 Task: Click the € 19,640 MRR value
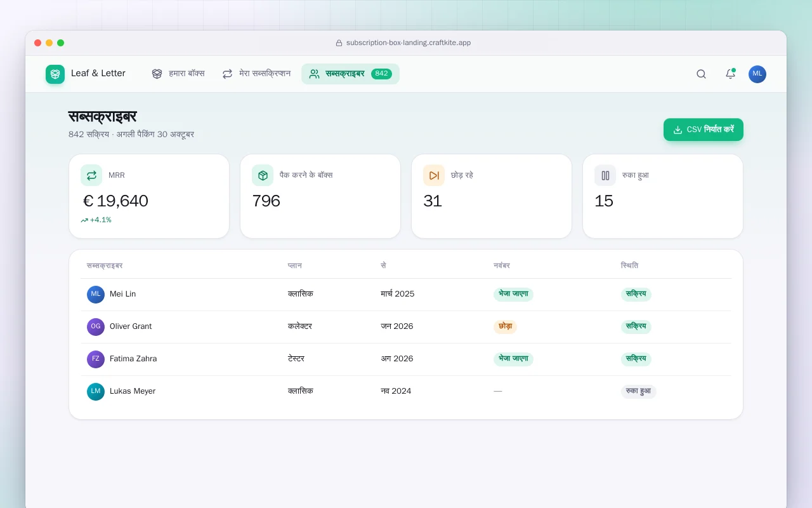115,201
